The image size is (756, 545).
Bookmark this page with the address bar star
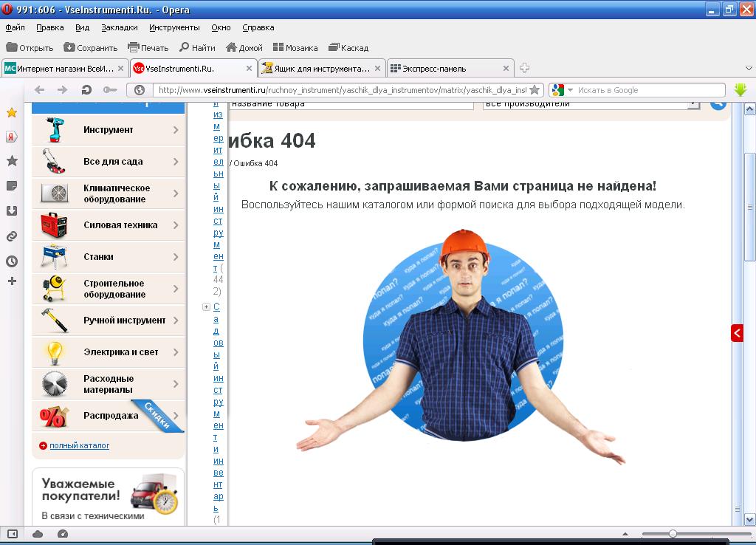pos(535,90)
